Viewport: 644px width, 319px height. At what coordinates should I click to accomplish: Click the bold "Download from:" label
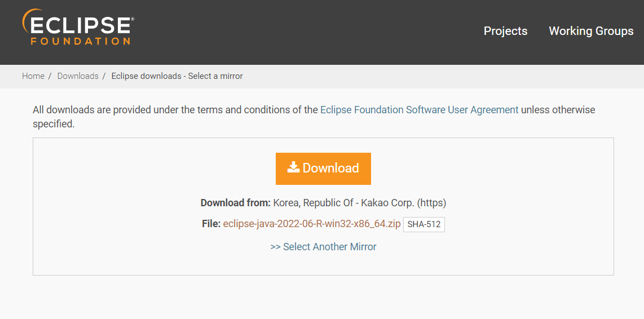pyautogui.click(x=236, y=203)
